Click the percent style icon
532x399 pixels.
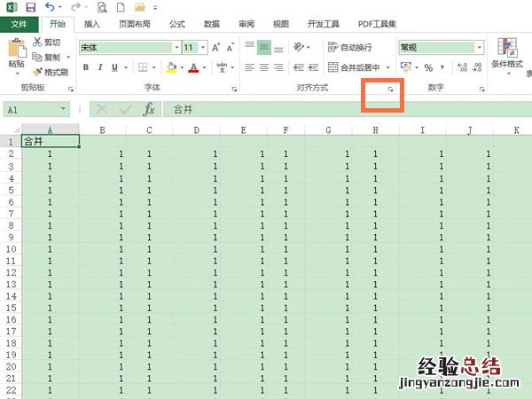point(428,67)
